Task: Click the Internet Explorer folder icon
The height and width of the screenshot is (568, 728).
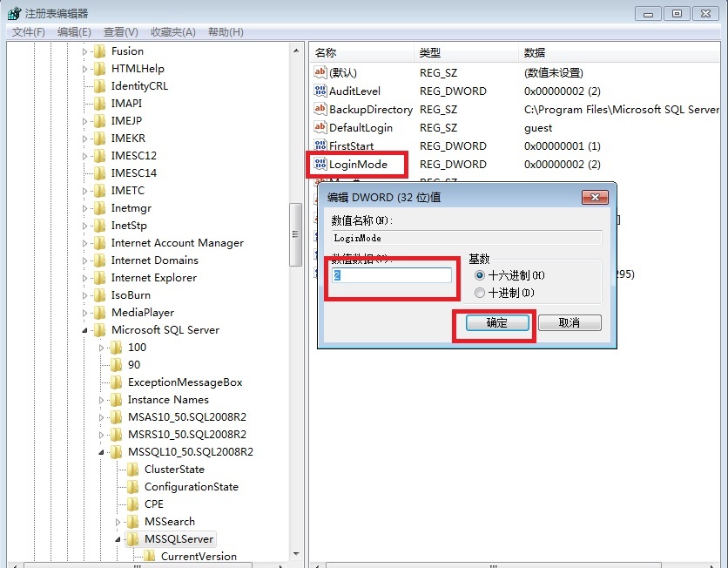Action: click(x=99, y=278)
